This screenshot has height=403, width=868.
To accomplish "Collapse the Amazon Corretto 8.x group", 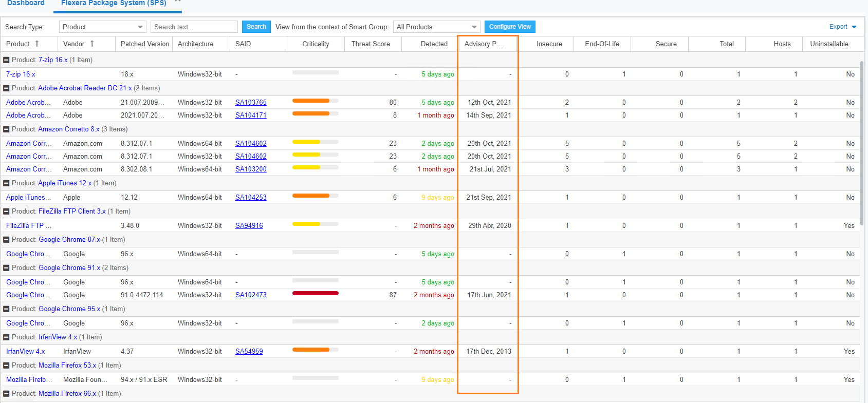I will tap(7, 129).
